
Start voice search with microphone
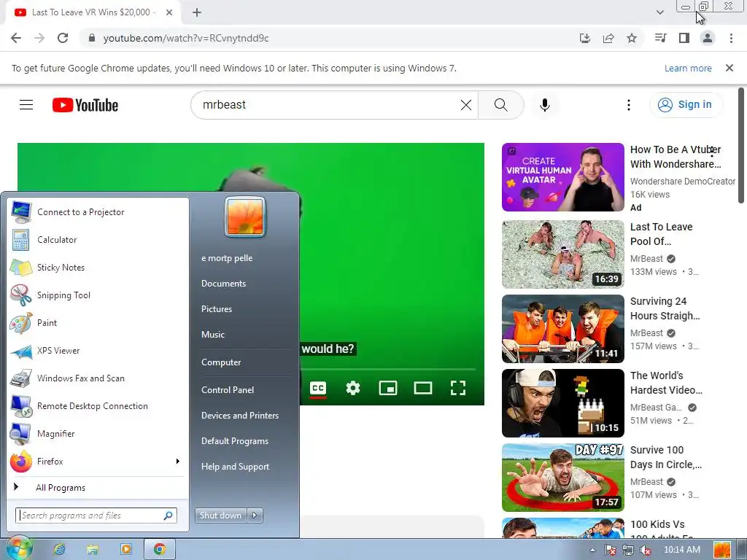pos(544,105)
